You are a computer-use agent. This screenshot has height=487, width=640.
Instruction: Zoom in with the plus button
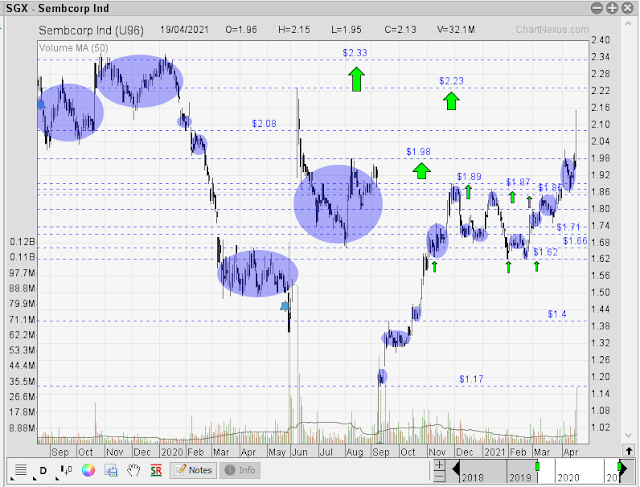point(439,465)
